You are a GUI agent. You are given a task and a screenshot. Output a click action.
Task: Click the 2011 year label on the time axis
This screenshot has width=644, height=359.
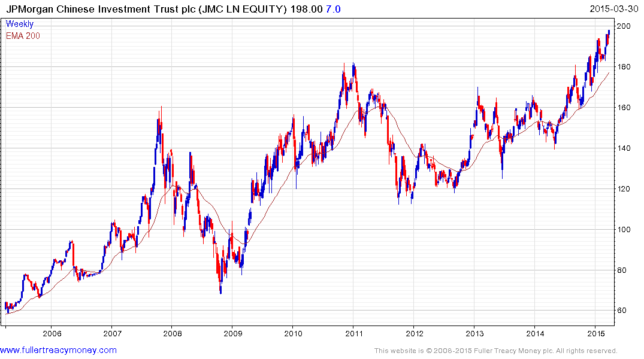point(354,333)
